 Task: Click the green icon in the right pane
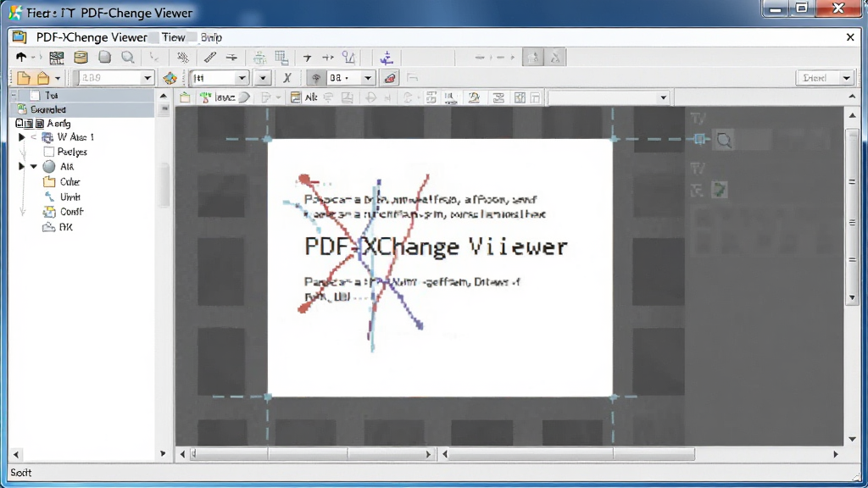pyautogui.click(x=719, y=190)
